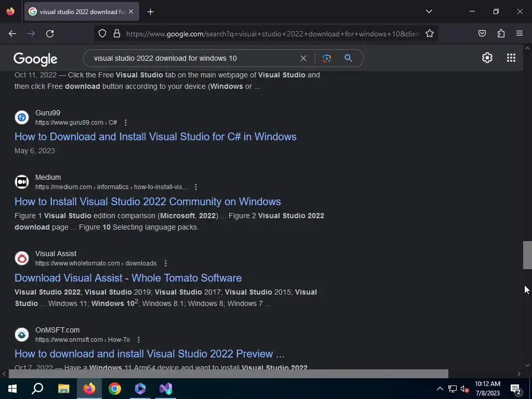The image size is (532, 399).
Task: Click the horizontal scrollbar thumb
Action: coord(229,374)
